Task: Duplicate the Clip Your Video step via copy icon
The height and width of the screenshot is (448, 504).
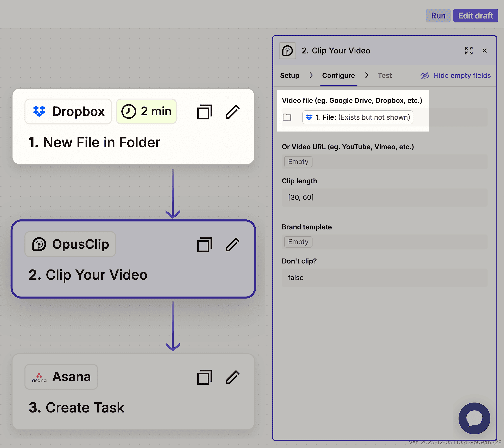Action: pos(204,244)
